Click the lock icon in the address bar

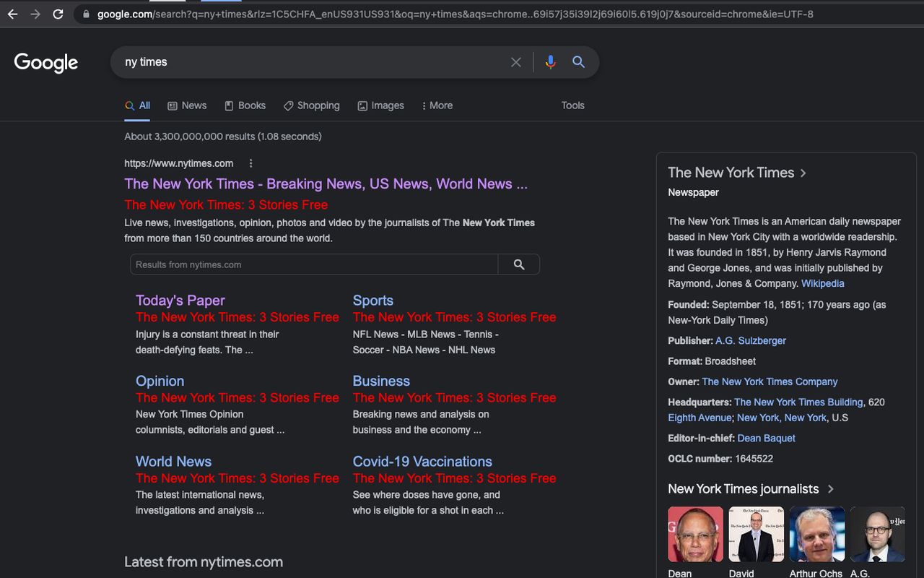point(87,14)
